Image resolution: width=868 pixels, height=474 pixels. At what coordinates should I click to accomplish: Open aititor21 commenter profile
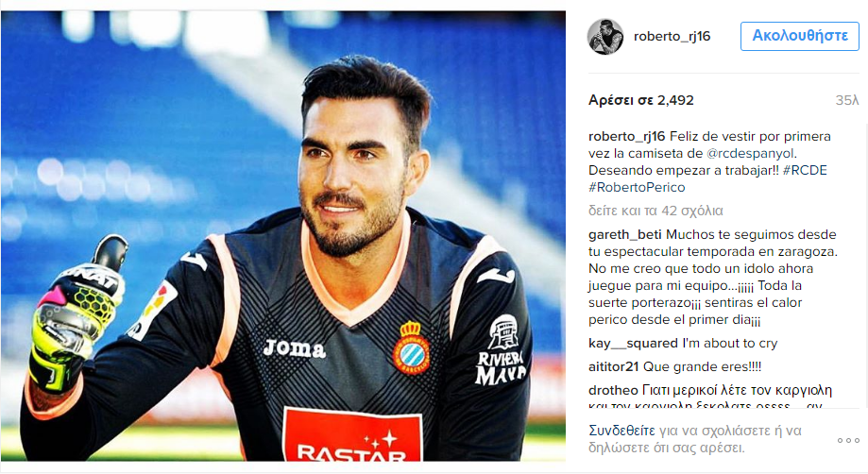tap(613, 366)
